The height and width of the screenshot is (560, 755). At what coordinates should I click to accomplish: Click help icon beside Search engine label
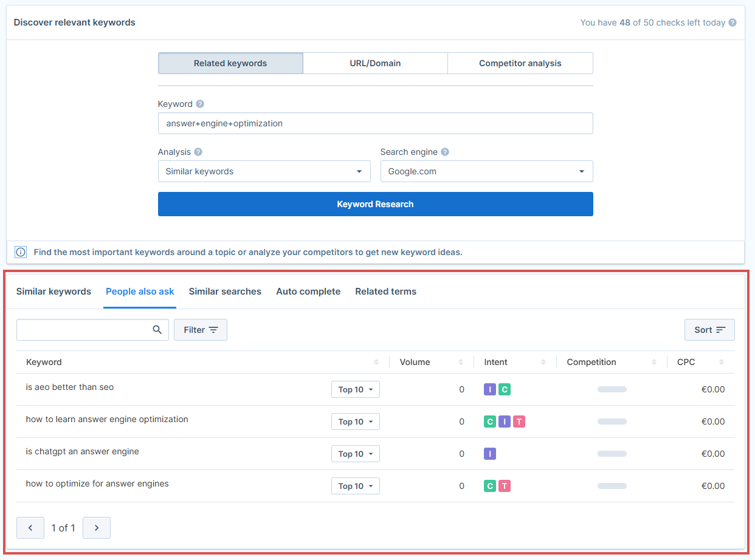click(445, 152)
